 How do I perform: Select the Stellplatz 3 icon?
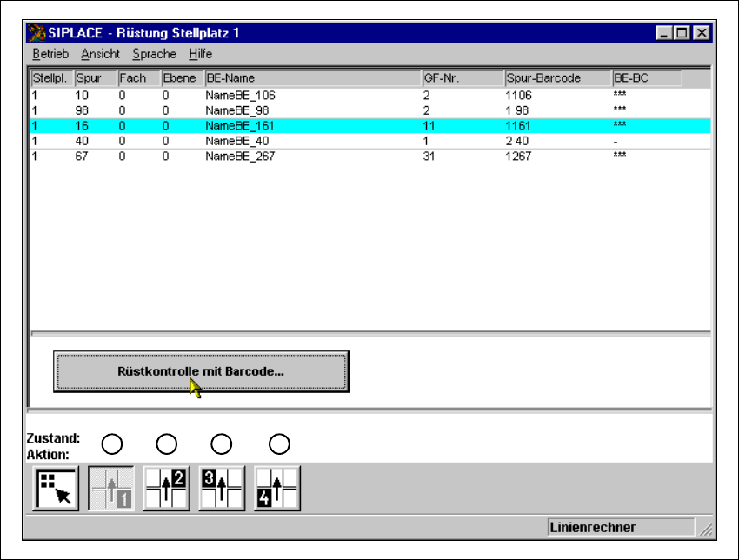pos(222,489)
